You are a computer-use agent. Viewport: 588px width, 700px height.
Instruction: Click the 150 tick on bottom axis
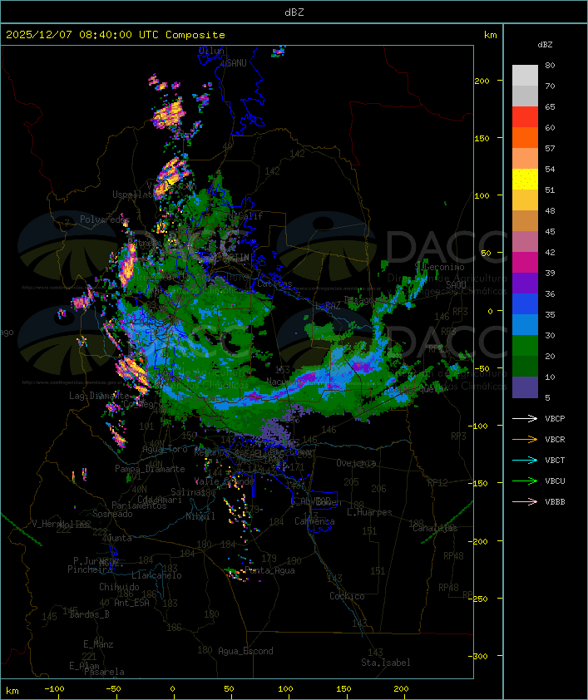pos(343,689)
